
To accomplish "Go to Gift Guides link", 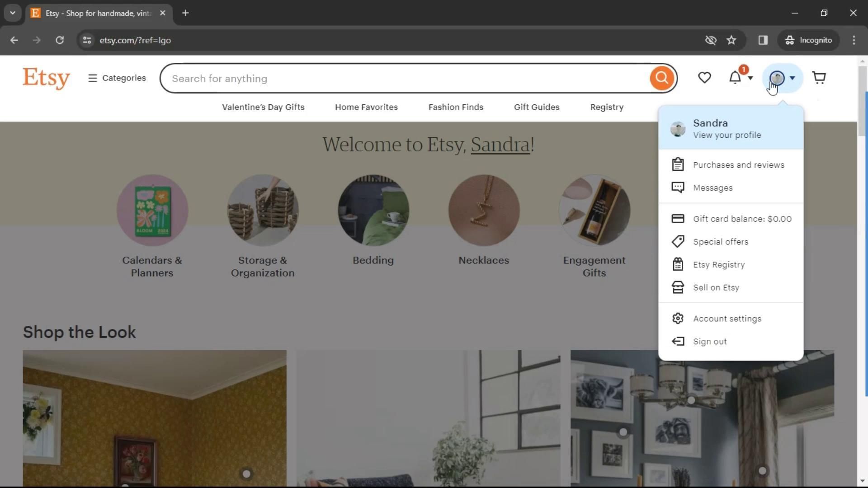I will (x=536, y=107).
